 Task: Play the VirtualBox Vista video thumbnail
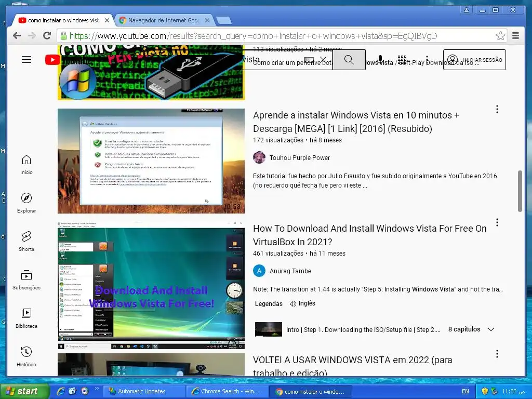(151, 285)
